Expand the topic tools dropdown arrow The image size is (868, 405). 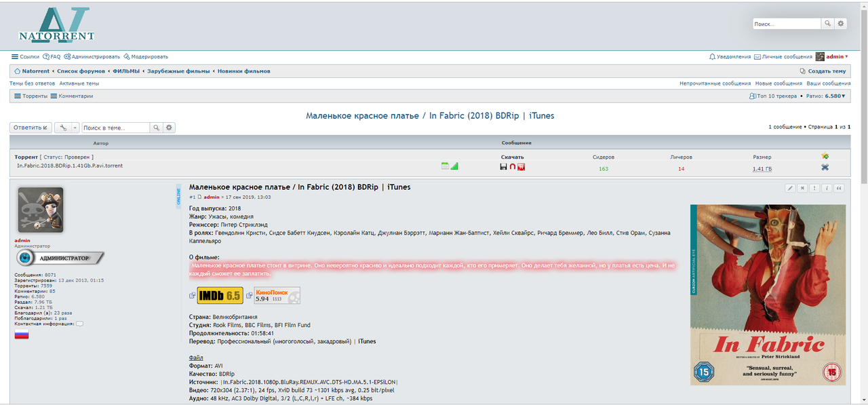tap(75, 128)
